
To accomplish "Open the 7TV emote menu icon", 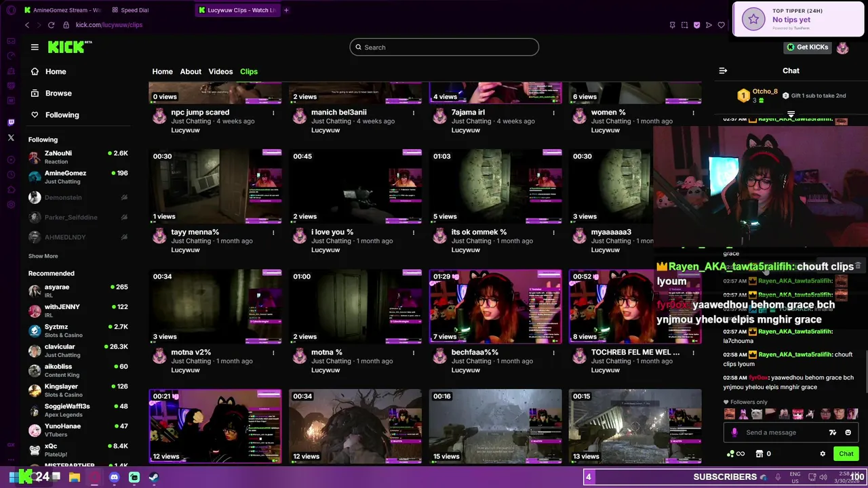I will pyautogui.click(x=833, y=432).
